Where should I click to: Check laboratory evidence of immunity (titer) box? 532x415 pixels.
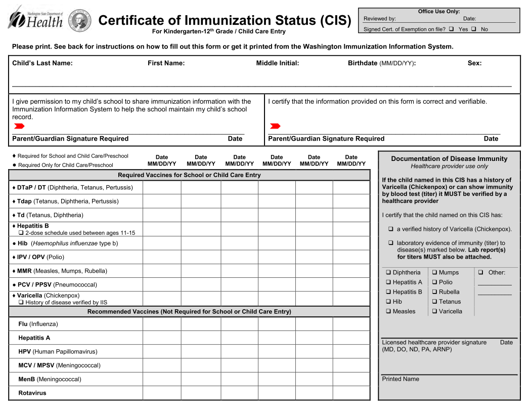pos(391,243)
